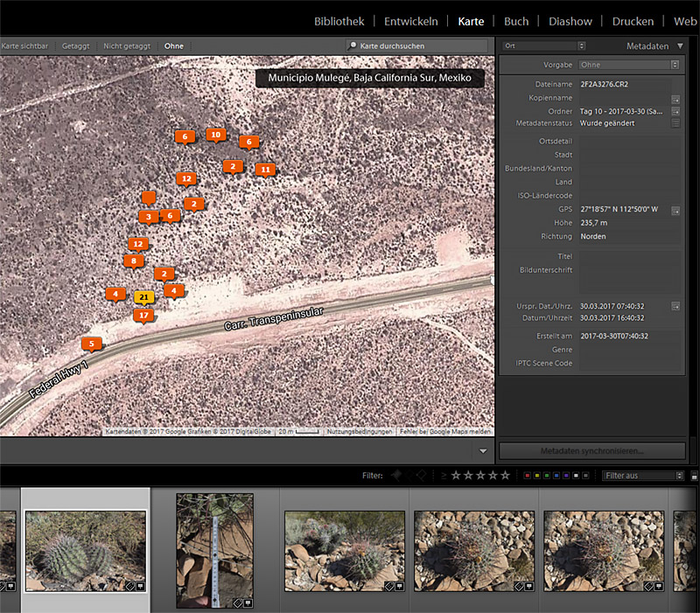Image resolution: width=700 pixels, height=613 pixels.
Task: Set filter rating to five stars
Action: [505, 476]
